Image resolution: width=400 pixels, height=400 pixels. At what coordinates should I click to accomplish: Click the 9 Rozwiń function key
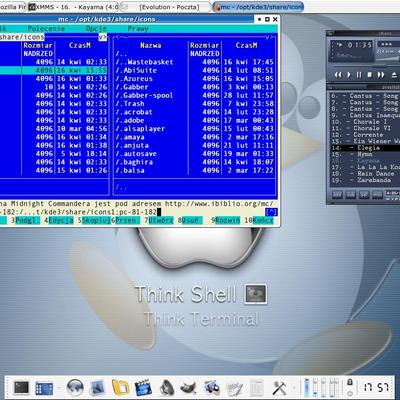[x=225, y=220]
